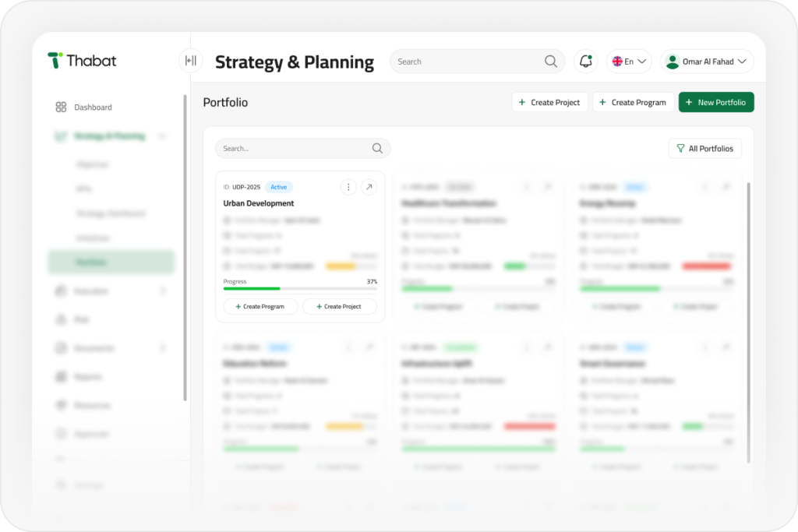Open the En language dropdown
798x532 pixels.
629,62
